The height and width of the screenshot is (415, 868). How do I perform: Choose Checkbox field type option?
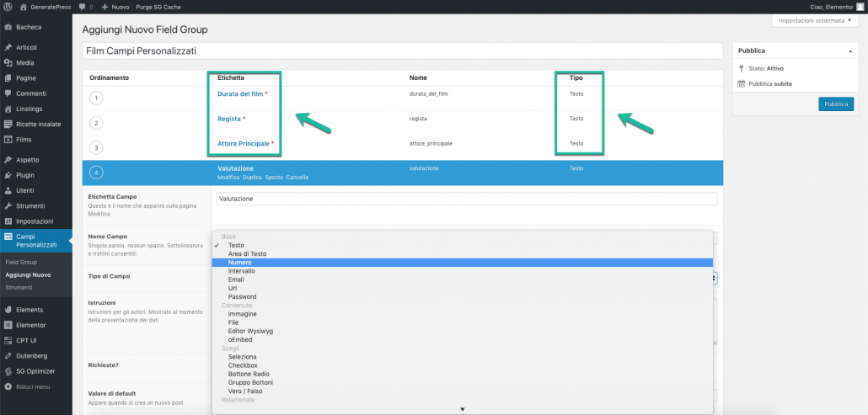click(x=244, y=364)
